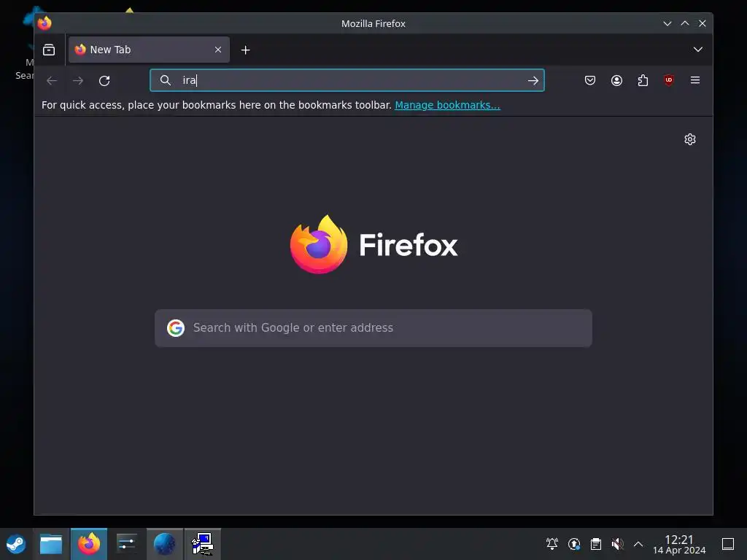The height and width of the screenshot is (560, 747).
Task: Open the Extensions puzzle piece menu
Action: click(x=643, y=80)
